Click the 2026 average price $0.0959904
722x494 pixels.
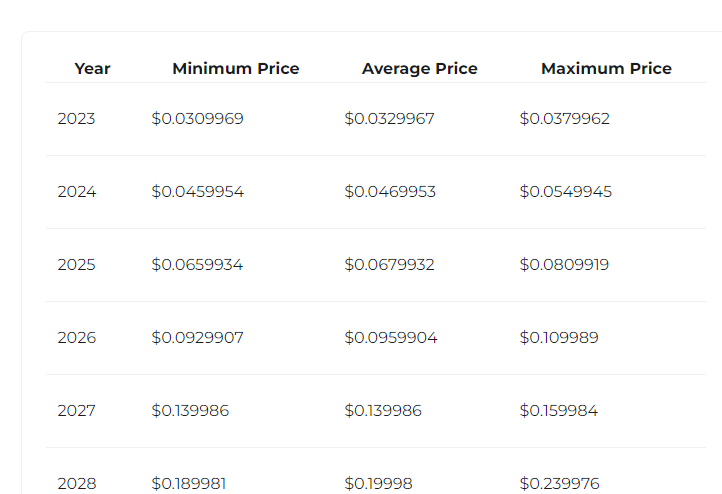pos(391,337)
